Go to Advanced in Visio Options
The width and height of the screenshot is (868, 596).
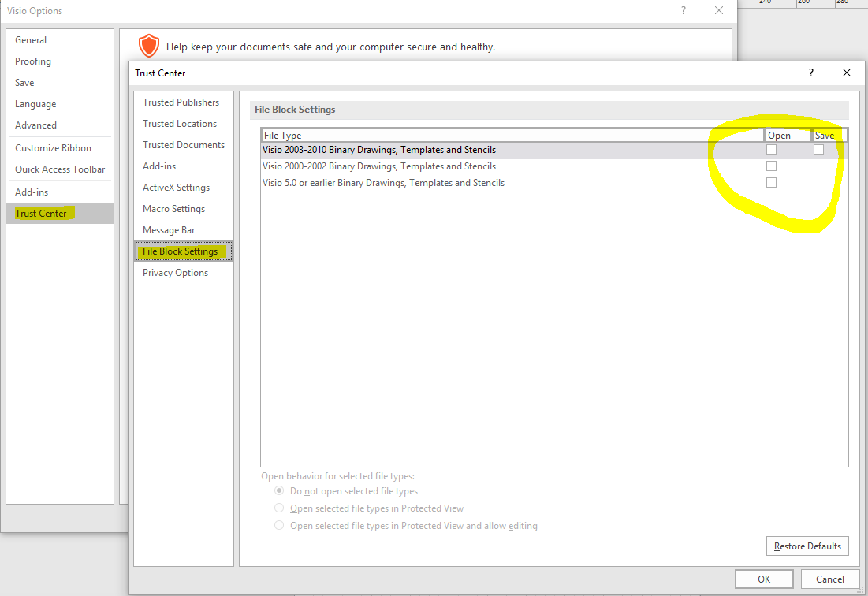60,125
